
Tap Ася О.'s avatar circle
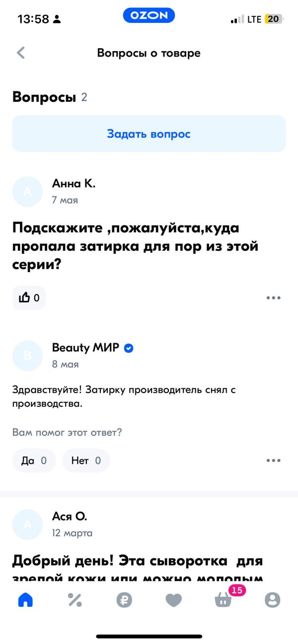pos(27,524)
